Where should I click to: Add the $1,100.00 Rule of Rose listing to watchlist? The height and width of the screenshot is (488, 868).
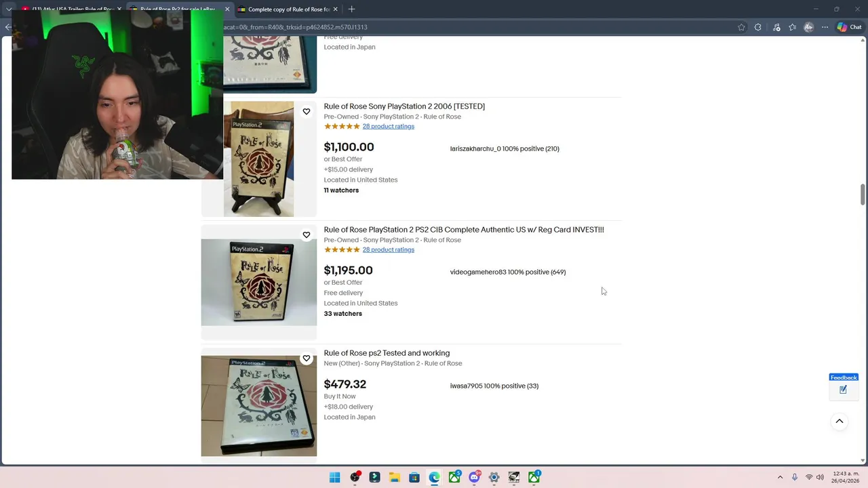click(x=307, y=111)
